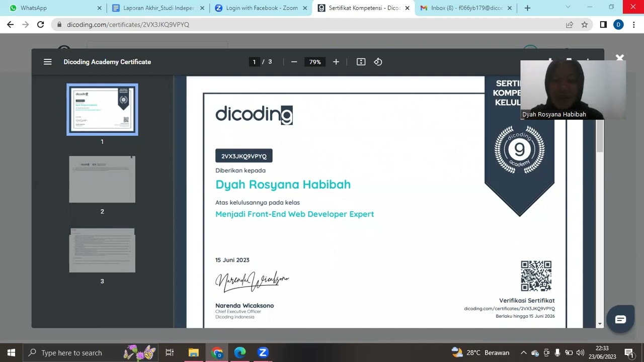
Task: Close the Sertifikat Kompetensi tab
Action: (x=407, y=8)
